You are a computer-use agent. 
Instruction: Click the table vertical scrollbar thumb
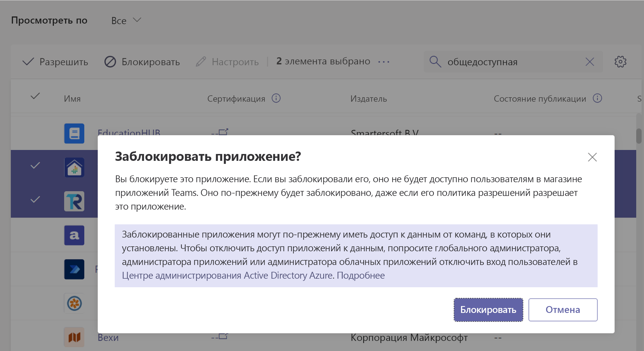[x=639, y=136]
